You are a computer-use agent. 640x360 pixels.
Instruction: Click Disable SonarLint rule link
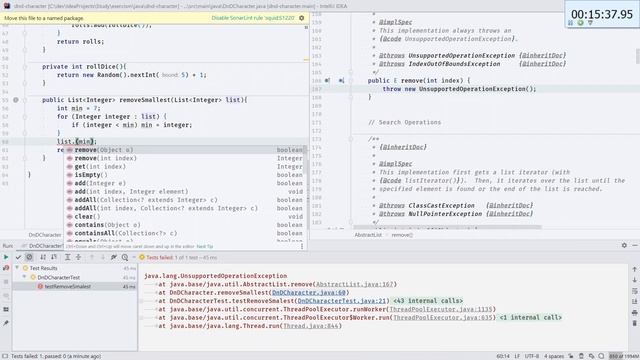click(x=253, y=18)
